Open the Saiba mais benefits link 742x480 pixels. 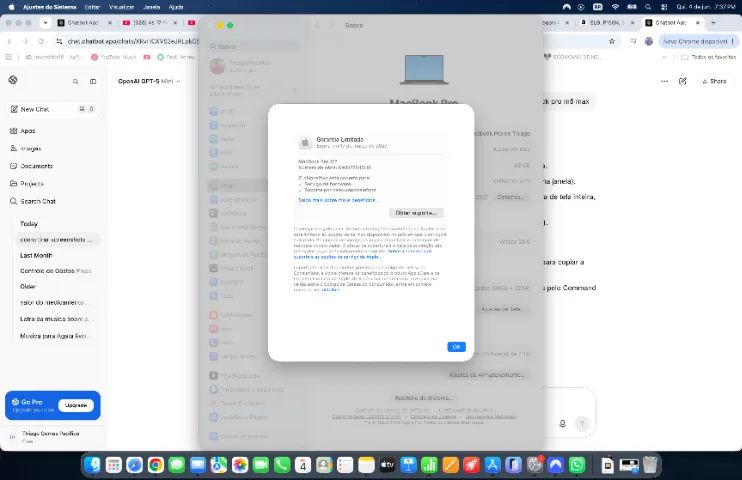338,200
